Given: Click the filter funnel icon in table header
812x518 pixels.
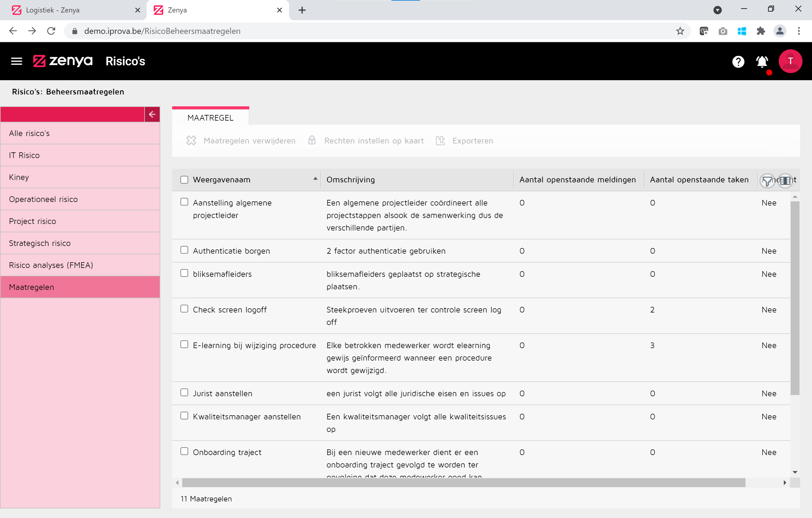Looking at the screenshot, I should point(767,181).
